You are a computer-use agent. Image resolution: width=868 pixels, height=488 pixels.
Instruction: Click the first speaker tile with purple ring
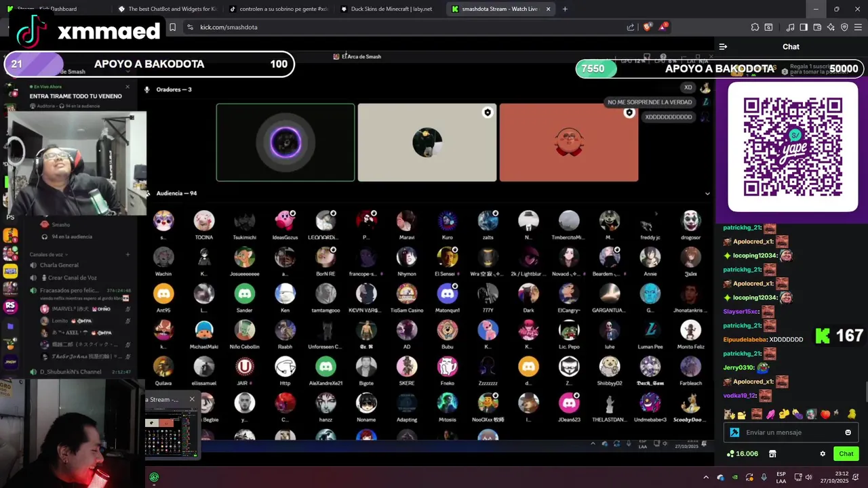coord(285,142)
